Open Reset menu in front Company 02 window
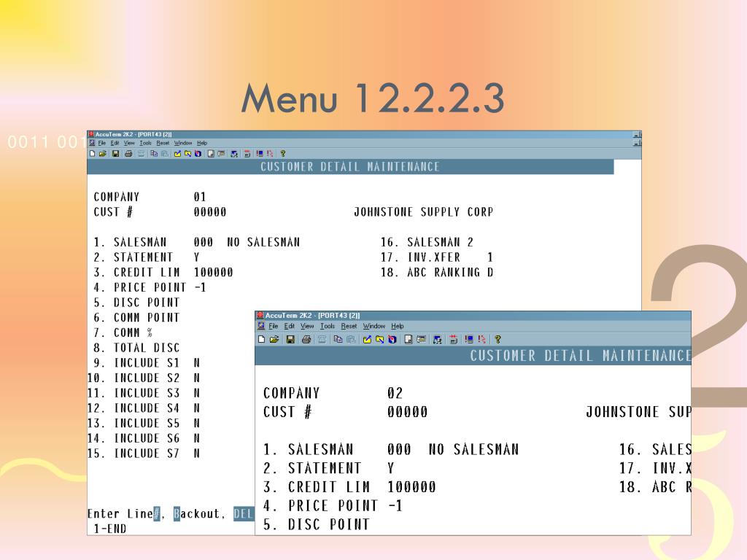747x560 pixels. 349,326
